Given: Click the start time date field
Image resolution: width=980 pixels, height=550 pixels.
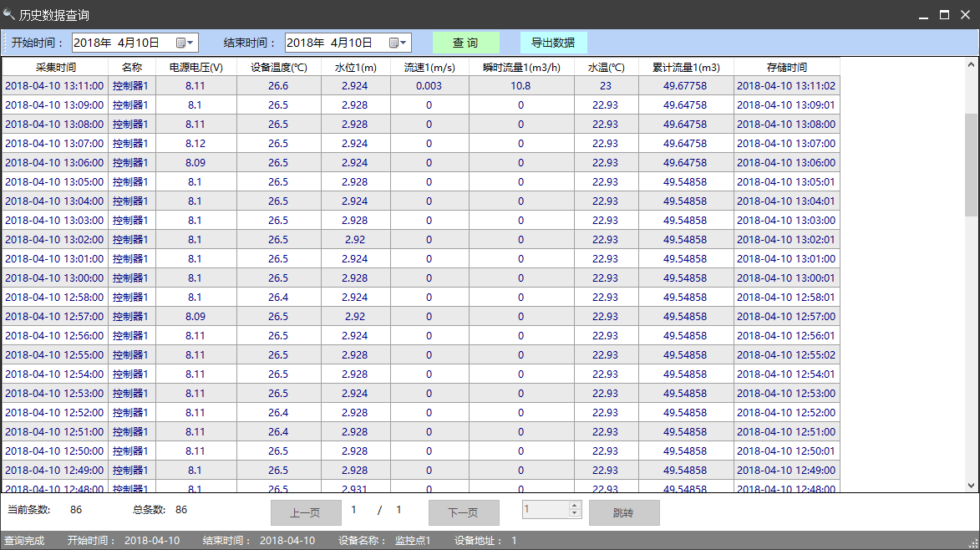Looking at the screenshot, I should [x=123, y=43].
